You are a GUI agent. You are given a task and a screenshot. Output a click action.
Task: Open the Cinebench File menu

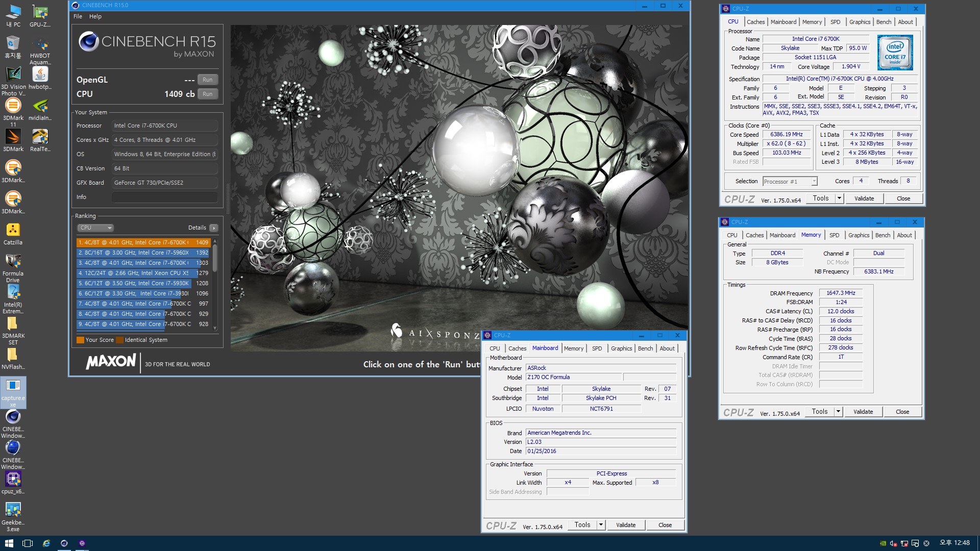click(78, 16)
